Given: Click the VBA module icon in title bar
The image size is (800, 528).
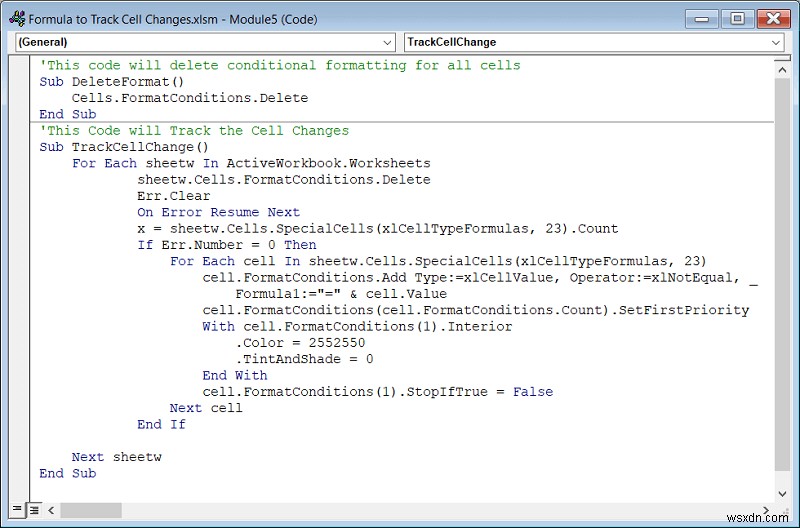Looking at the screenshot, I should [x=17, y=19].
